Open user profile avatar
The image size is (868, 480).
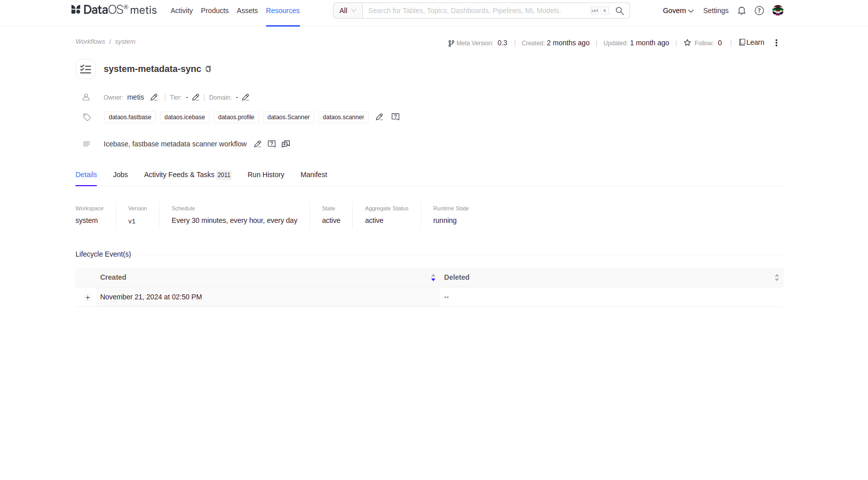778,11
